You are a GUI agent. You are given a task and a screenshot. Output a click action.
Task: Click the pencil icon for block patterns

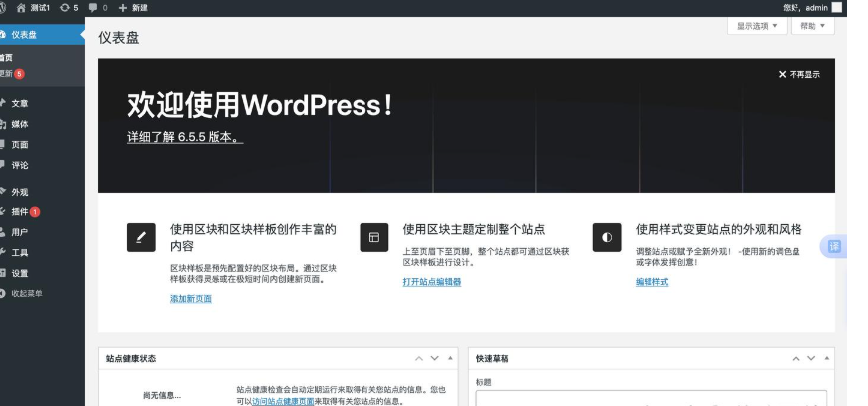tap(141, 237)
